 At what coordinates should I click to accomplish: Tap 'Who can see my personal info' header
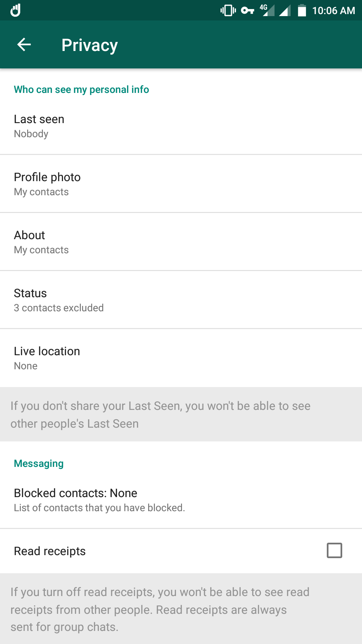[x=81, y=90]
